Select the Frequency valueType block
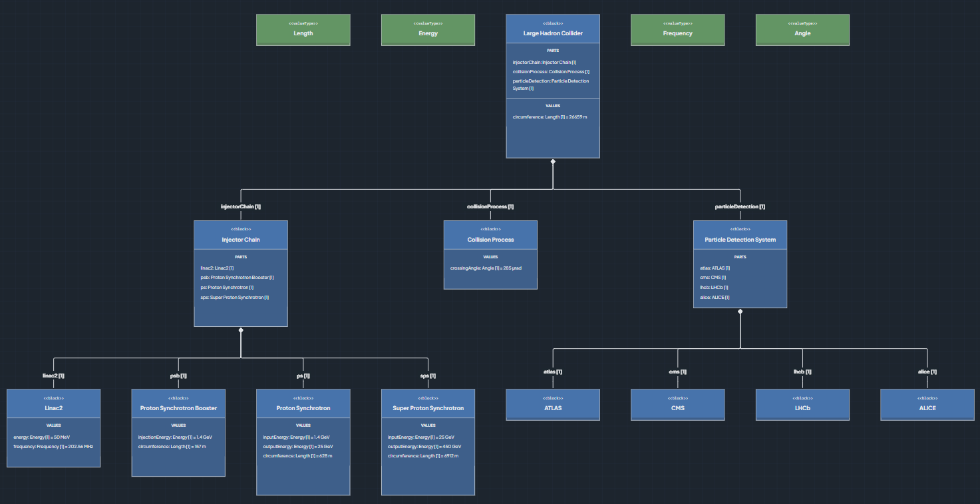This screenshot has height=504, width=980. 677,30
